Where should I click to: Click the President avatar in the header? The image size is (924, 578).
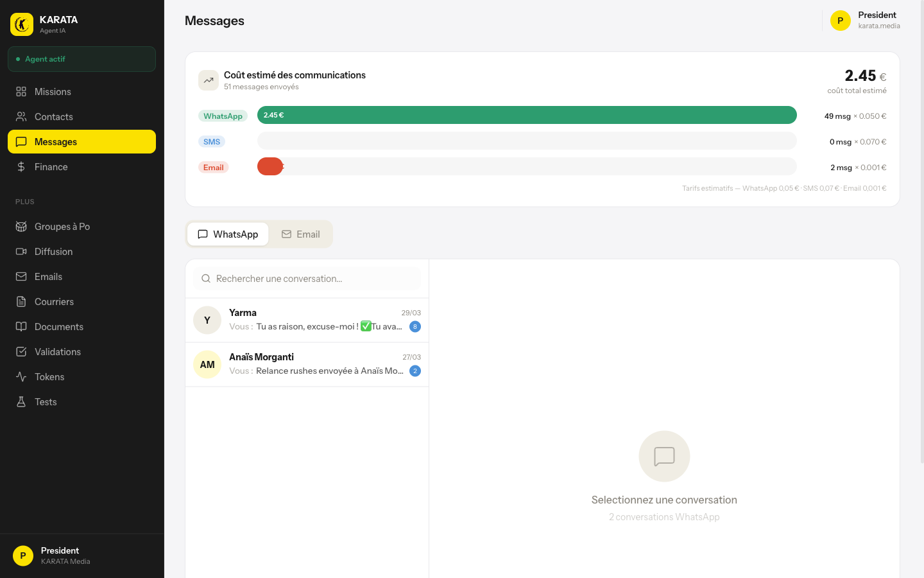click(x=841, y=21)
